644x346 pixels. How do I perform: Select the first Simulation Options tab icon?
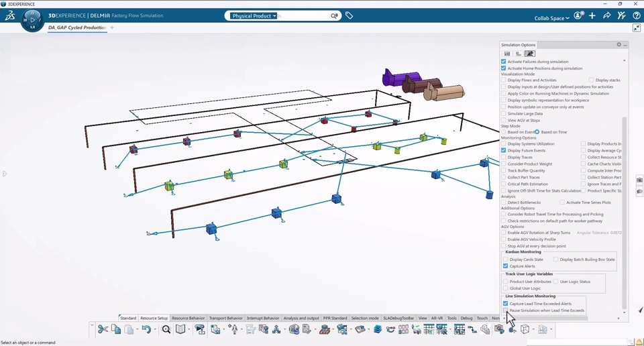507,54
